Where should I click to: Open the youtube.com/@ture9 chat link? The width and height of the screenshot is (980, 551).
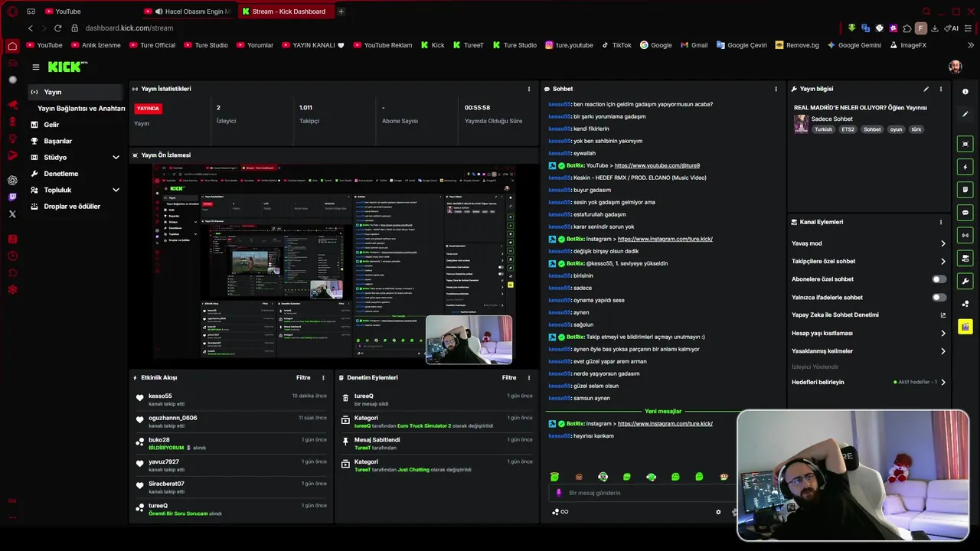coord(657,165)
